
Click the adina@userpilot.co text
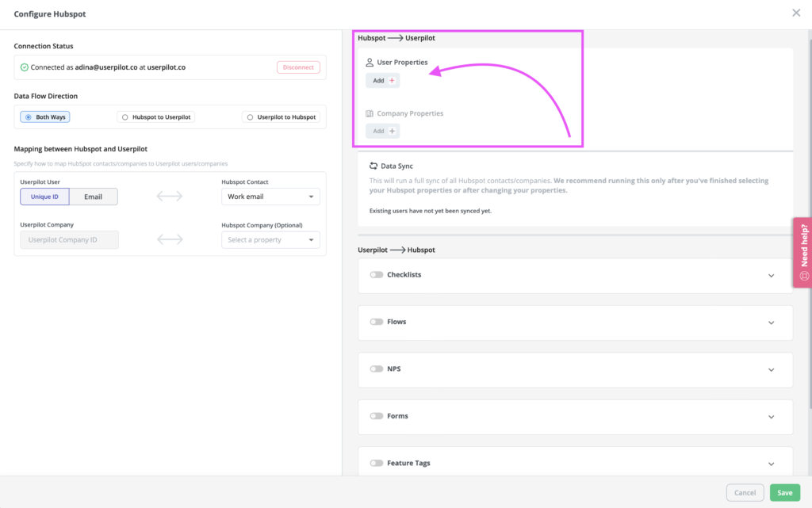point(106,67)
